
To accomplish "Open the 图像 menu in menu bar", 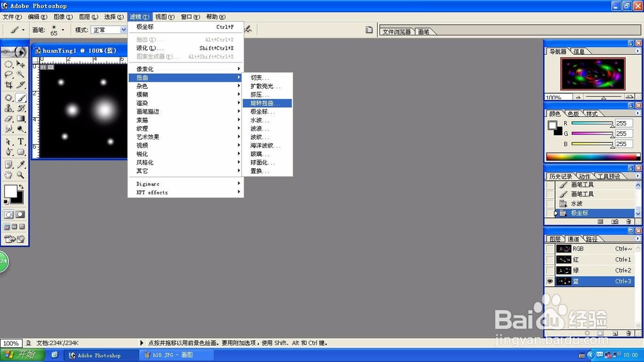I will click(63, 17).
